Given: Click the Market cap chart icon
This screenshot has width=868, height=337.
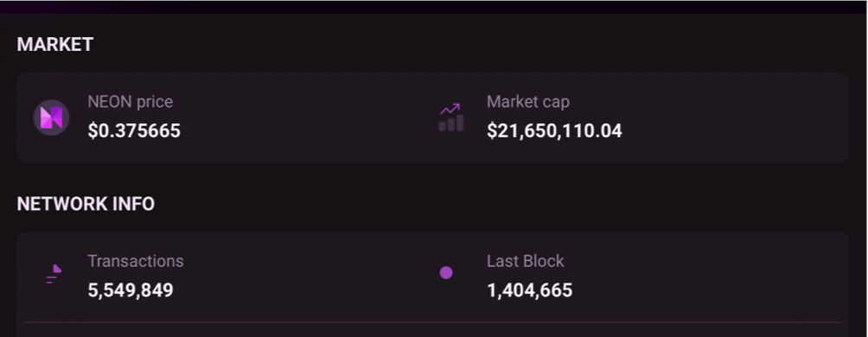Looking at the screenshot, I should click(x=451, y=118).
